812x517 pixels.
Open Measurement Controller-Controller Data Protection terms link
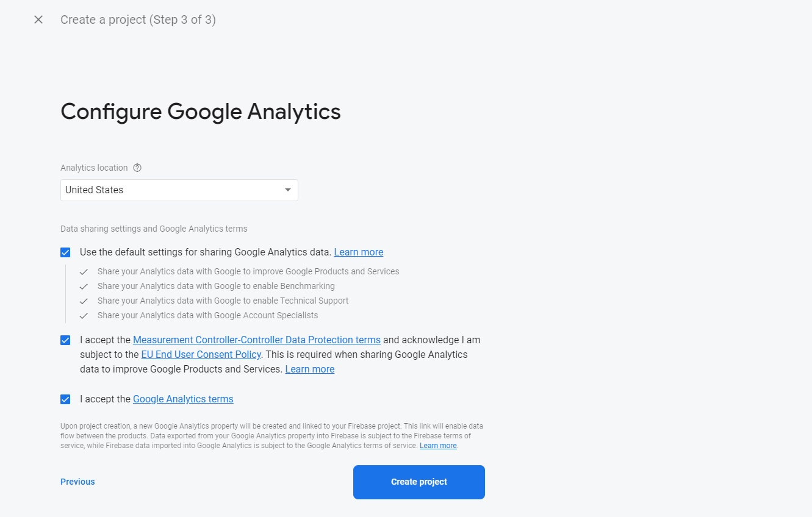(256, 340)
